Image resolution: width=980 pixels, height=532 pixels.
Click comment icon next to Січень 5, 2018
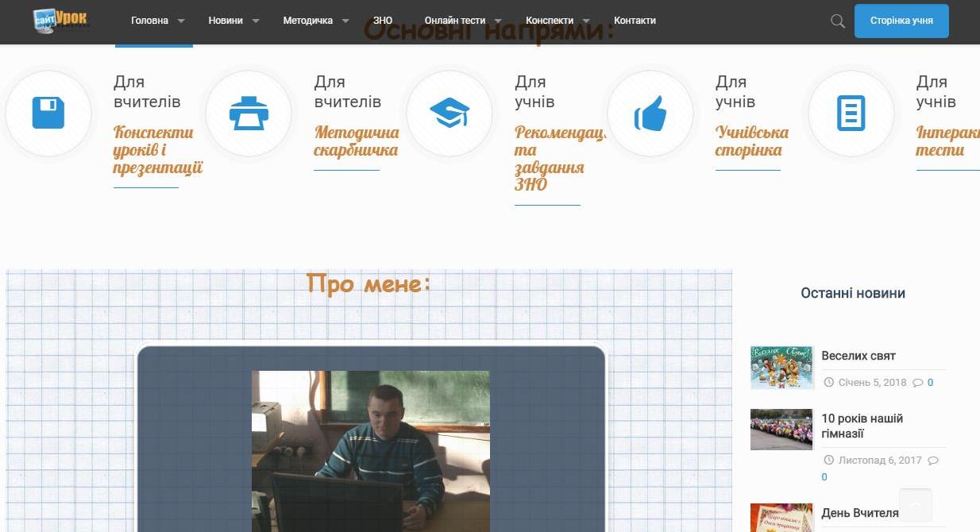[x=918, y=383]
